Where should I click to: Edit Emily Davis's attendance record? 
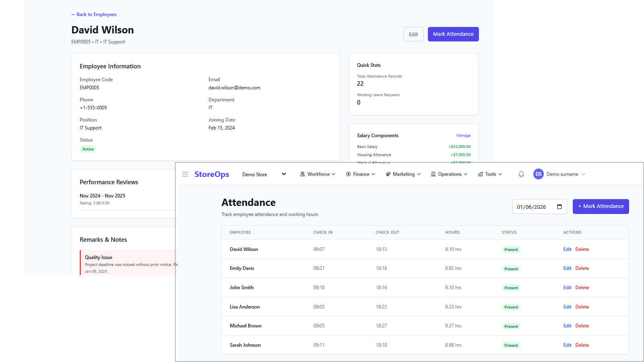(567, 268)
